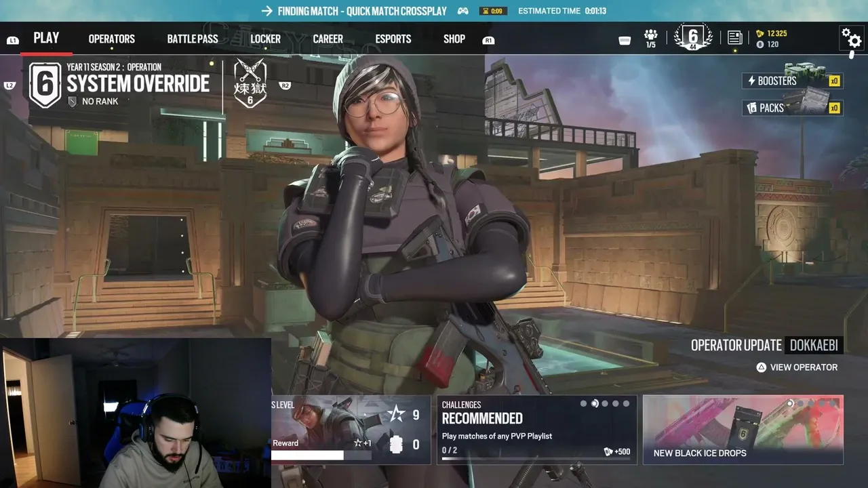Click the Renown 12325 currency icon
The height and width of the screenshot is (488, 868).
pos(759,33)
